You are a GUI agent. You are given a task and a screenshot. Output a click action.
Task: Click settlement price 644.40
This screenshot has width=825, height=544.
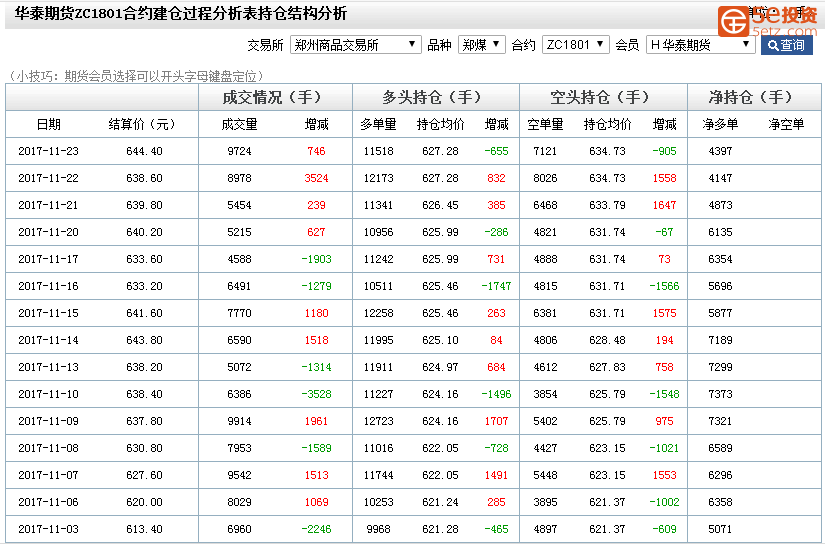point(144,152)
